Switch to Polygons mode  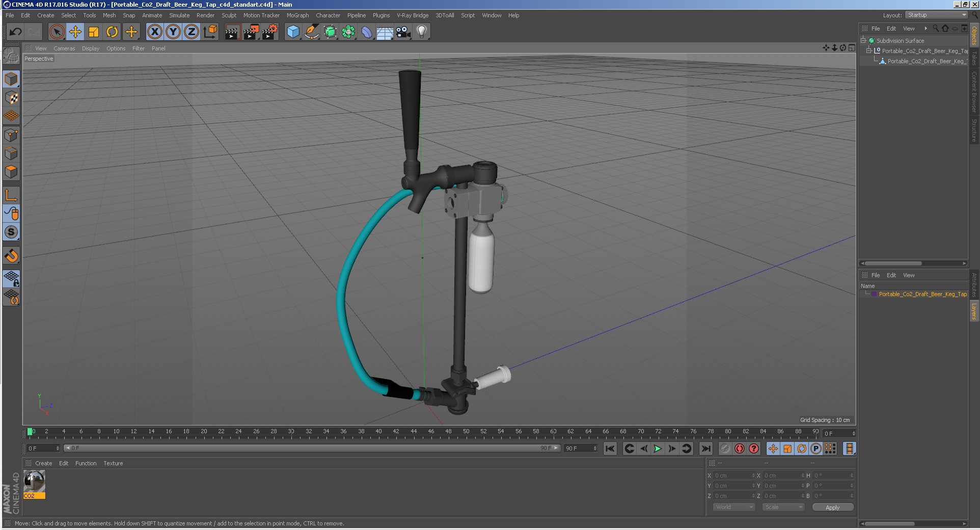pos(11,172)
